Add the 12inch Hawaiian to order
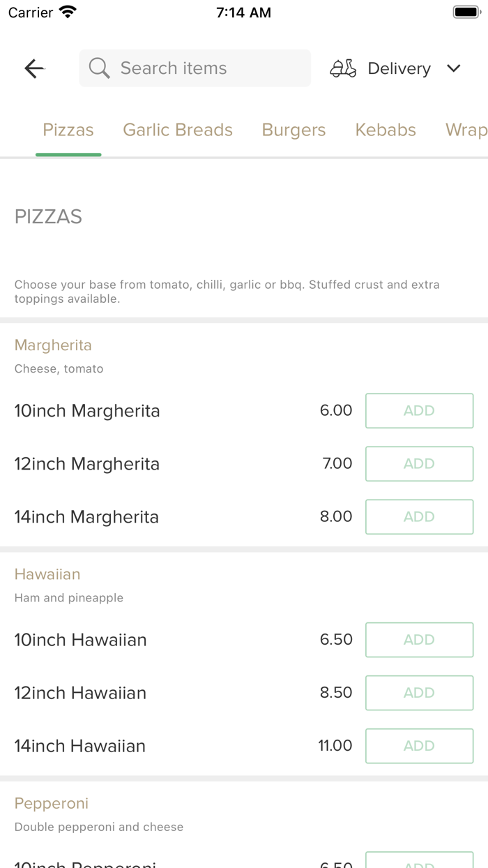The height and width of the screenshot is (868, 488). point(419,693)
